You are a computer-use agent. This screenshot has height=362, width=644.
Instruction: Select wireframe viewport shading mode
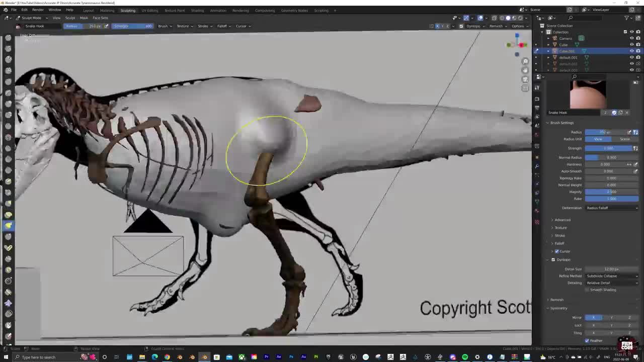[502, 18]
